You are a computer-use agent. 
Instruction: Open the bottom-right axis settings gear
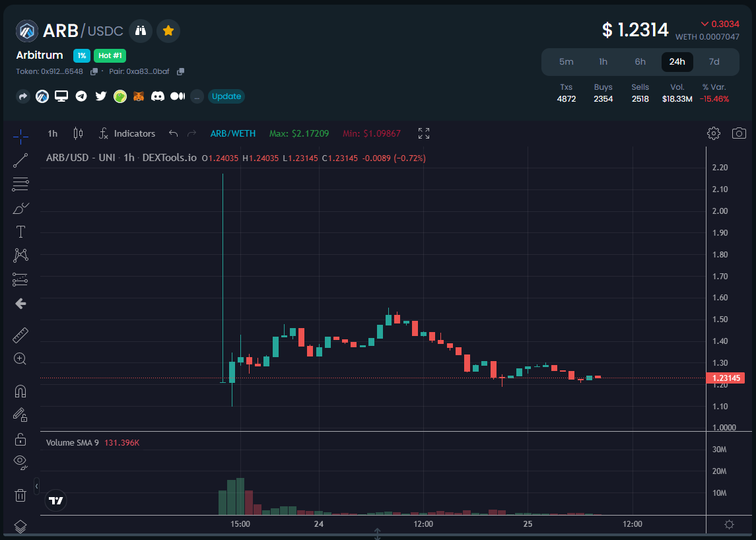tap(729, 524)
